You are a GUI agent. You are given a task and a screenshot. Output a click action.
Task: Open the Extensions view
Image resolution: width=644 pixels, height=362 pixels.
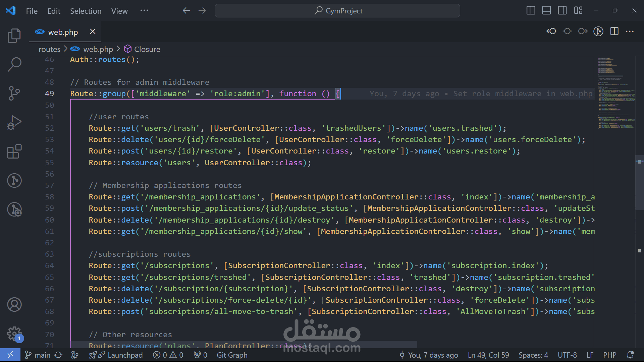pos(14,152)
